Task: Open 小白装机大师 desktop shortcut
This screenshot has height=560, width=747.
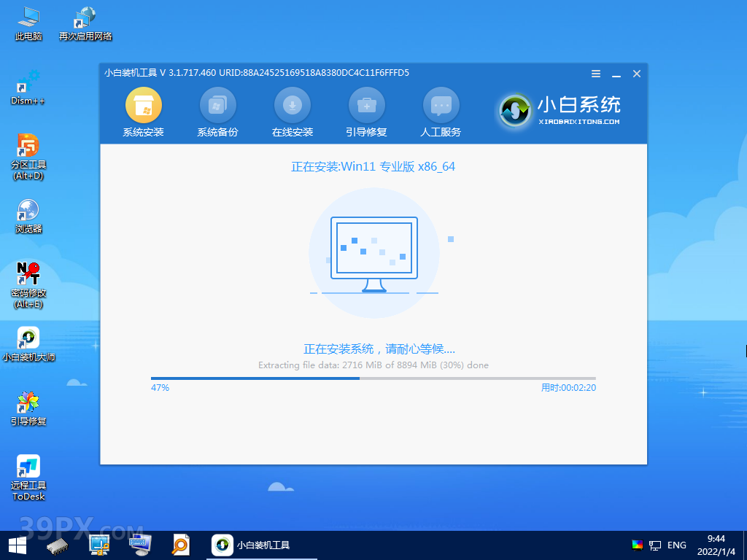Action: click(28, 343)
